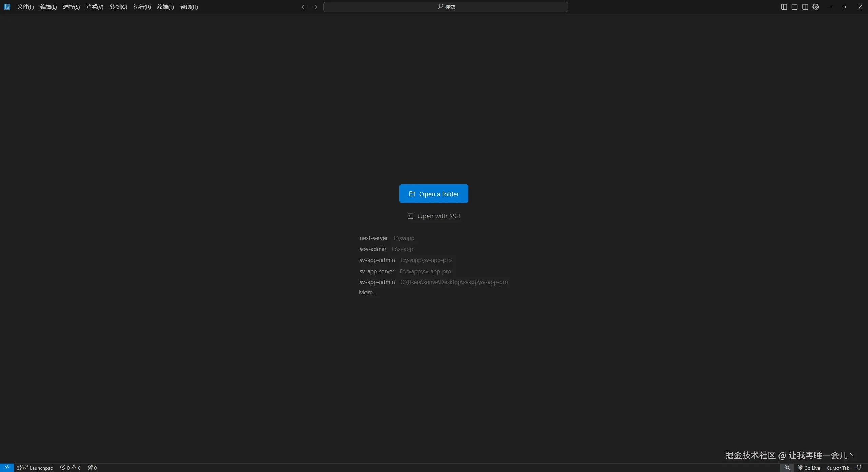The height and width of the screenshot is (472, 868).
Task: Open the 文件(F) menu
Action: coord(25,7)
